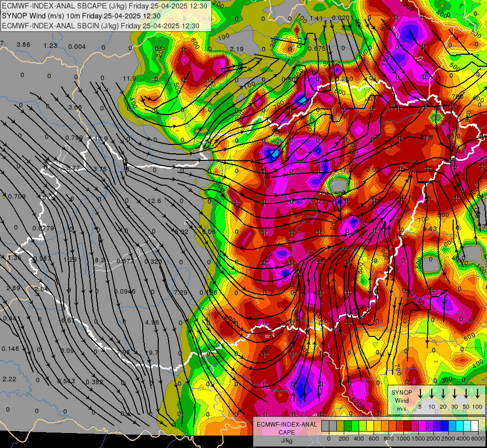Click the 9.43 station value on map

click(430, 229)
